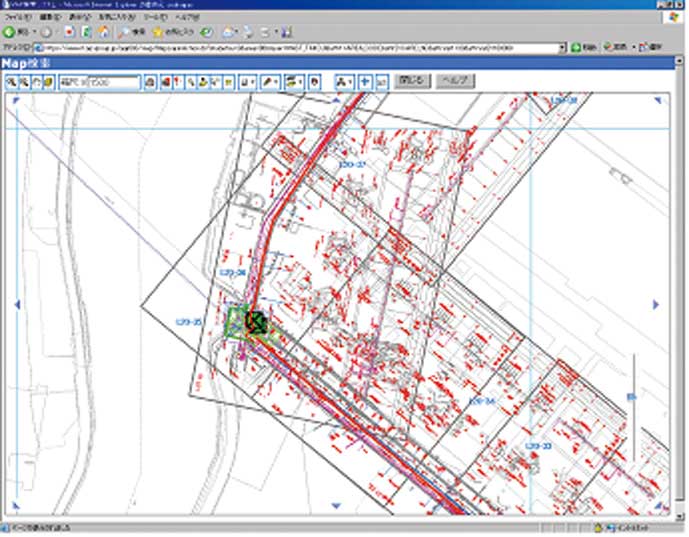Viewport: 689px width, 537px height.
Task: Click the plus crosshair map tool
Action: 366,82
